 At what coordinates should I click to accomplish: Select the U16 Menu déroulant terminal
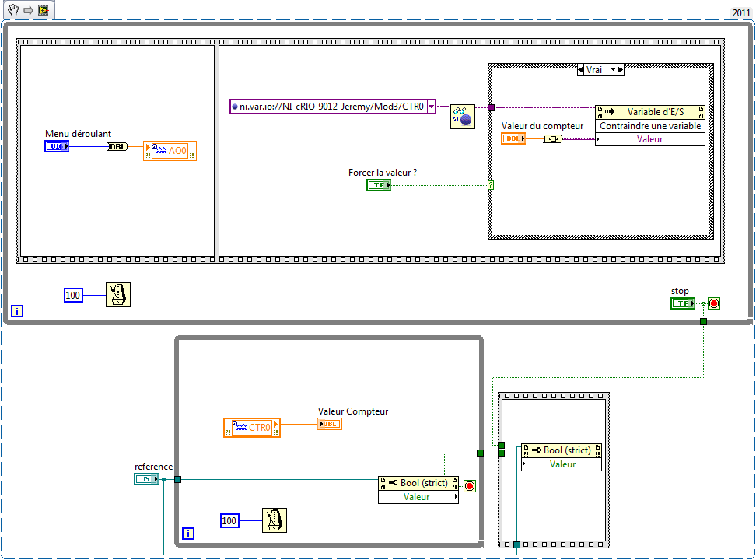pyautogui.click(x=57, y=146)
